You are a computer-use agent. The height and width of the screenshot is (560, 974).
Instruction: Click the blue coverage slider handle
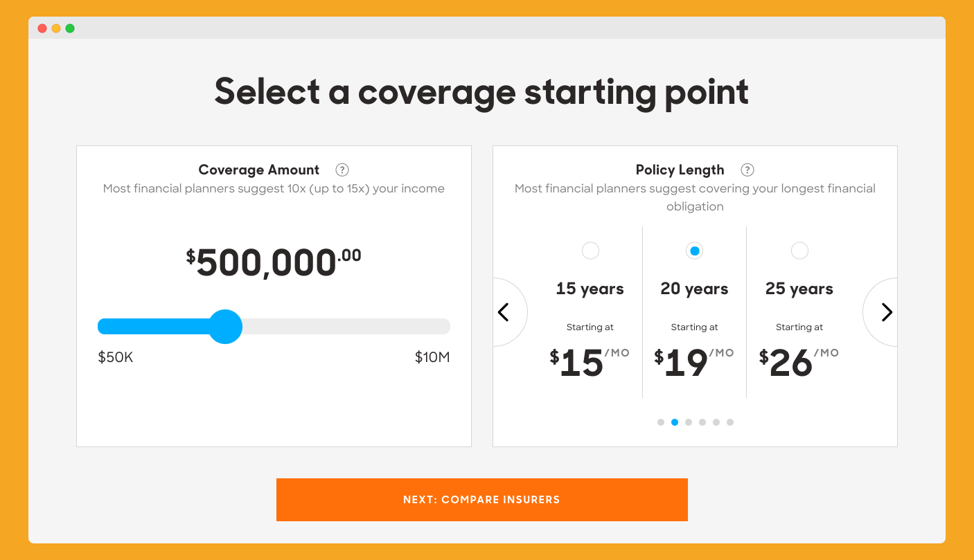(225, 327)
